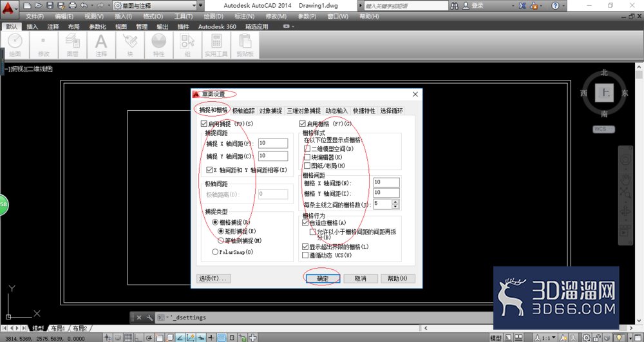
Task: Enable 块编辑器 checkbox
Action: [307, 157]
